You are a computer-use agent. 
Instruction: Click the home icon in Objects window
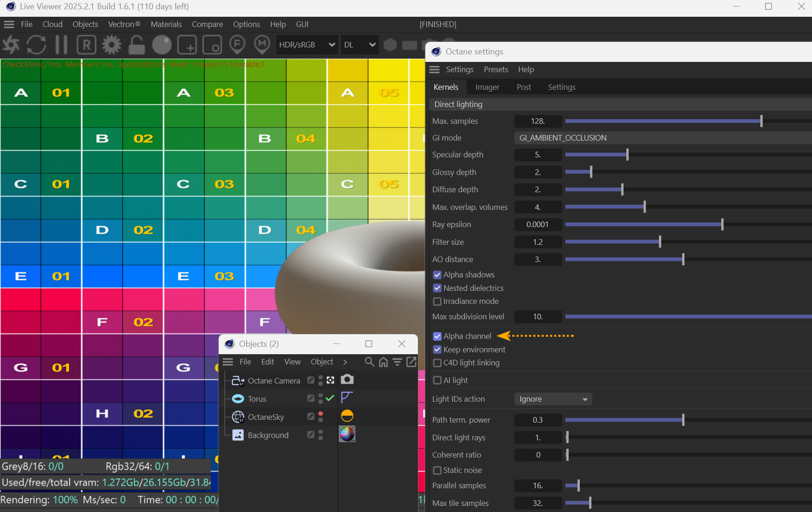383,362
